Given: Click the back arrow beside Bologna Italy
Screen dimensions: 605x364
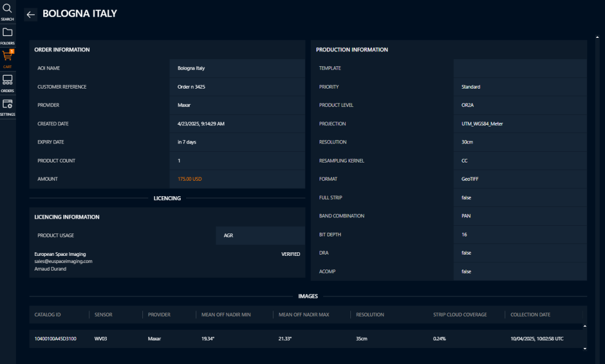Looking at the screenshot, I should pos(31,14).
